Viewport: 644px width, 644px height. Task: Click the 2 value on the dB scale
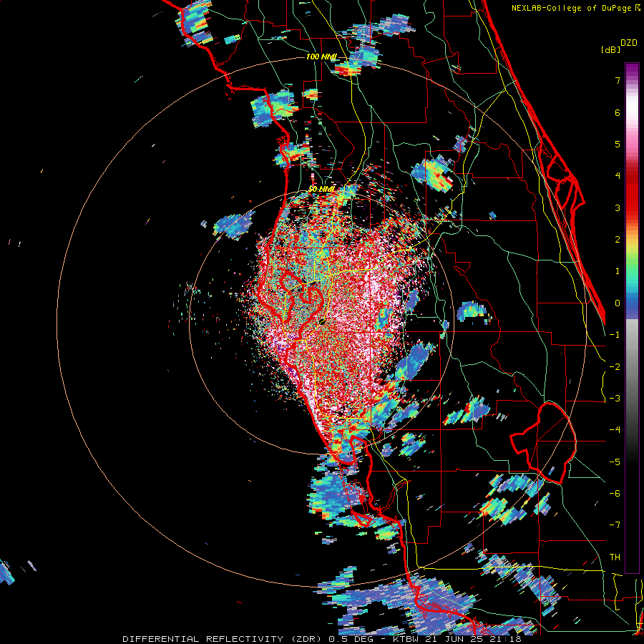pyautogui.click(x=618, y=240)
